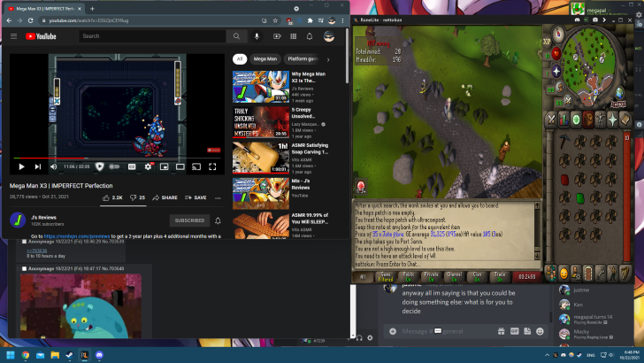This screenshot has width=644, height=363.
Task: Click the SUBSCRIBED button
Action: pos(189,220)
